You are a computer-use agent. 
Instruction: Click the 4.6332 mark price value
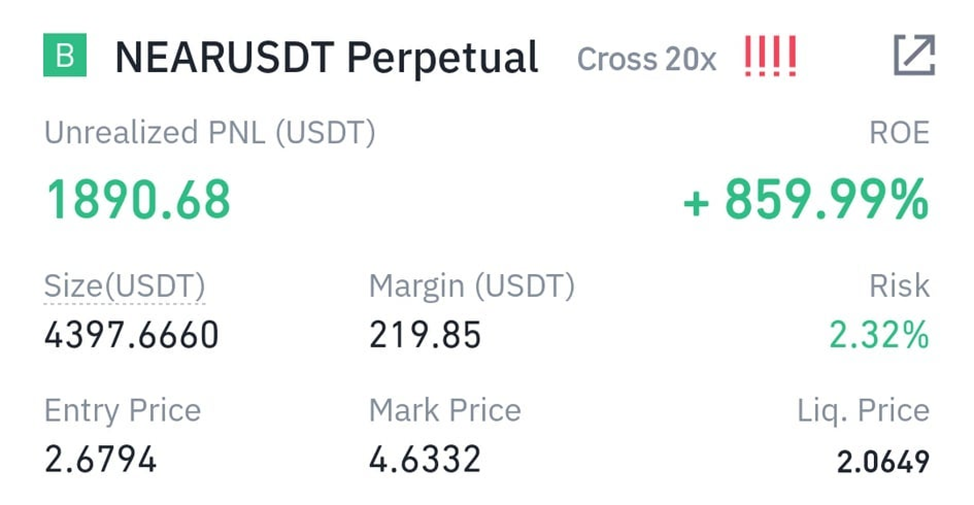(425, 459)
